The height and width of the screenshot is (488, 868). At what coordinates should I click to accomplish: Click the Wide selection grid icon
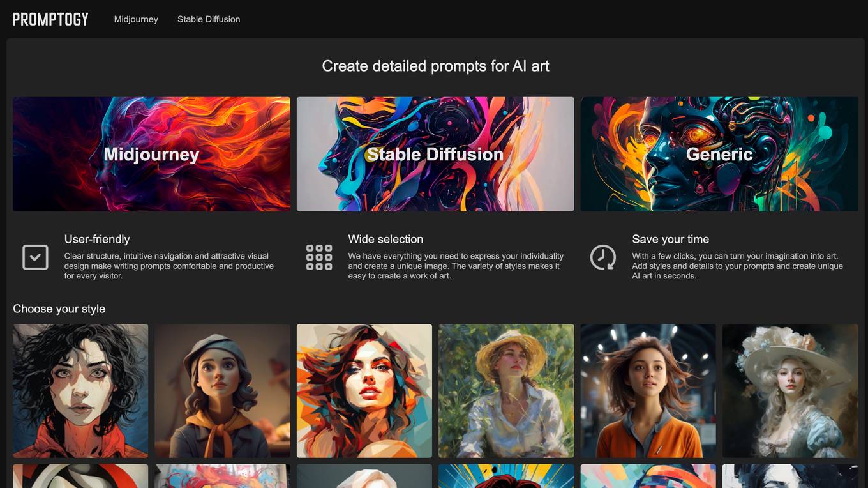(x=319, y=257)
